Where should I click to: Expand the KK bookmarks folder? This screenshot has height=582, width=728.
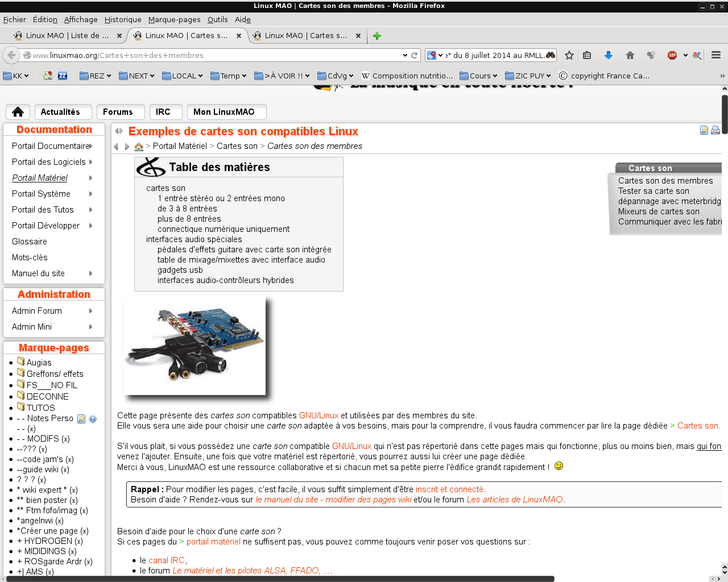(16, 76)
